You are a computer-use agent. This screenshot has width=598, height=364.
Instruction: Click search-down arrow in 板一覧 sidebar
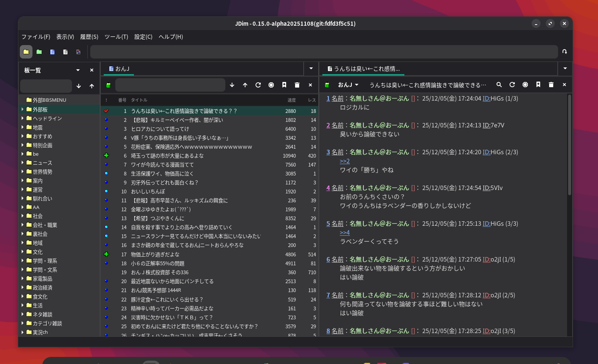(x=79, y=86)
